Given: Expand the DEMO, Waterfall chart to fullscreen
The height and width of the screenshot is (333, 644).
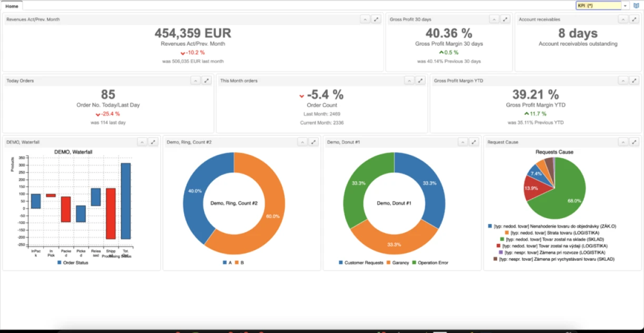Looking at the screenshot, I should coord(153,141).
